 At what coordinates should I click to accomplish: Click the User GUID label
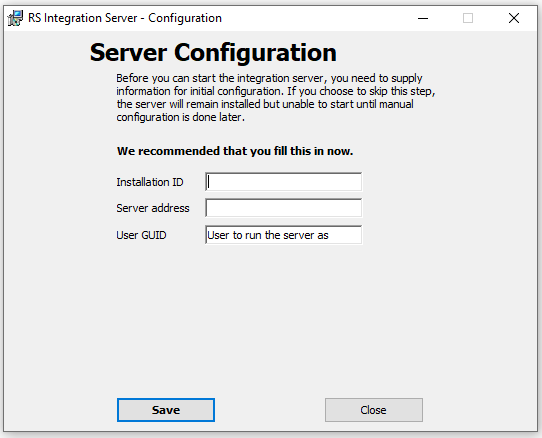(x=141, y=235)
